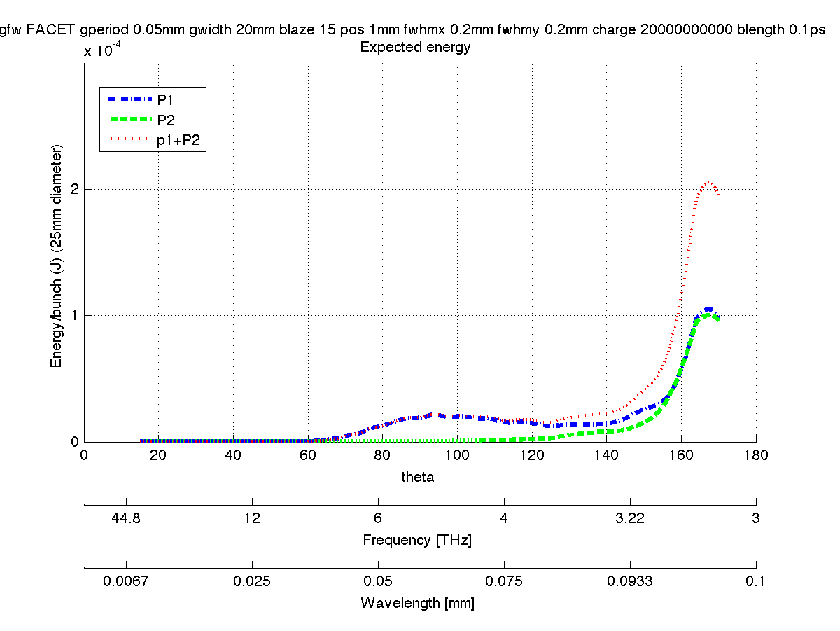Click the wavelength tick 0.025
This screenshot has height=631, width=840.
tap(252, 581)
